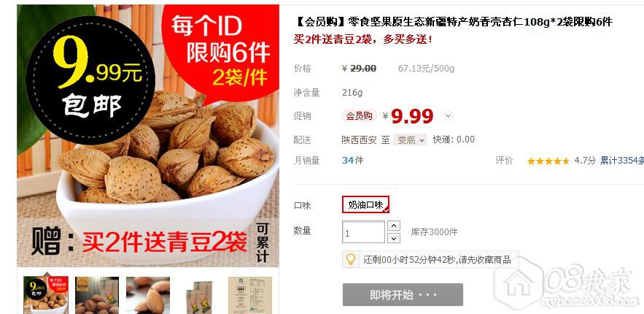Image resolution: width=644 pixels, height=314 pixels.
Task: Click the 即将开始 button
Action: click(403, 295)
